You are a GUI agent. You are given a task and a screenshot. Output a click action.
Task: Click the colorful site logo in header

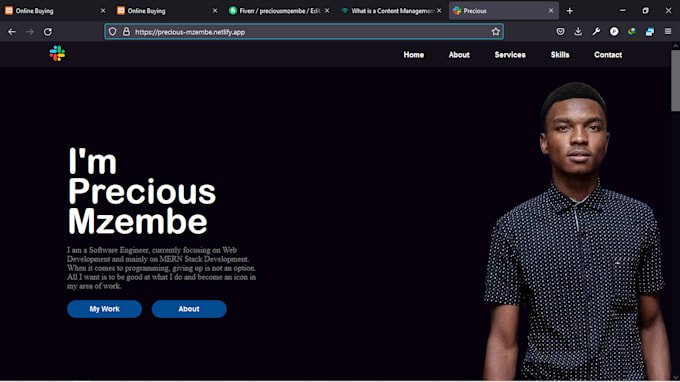tap(57, 53)
